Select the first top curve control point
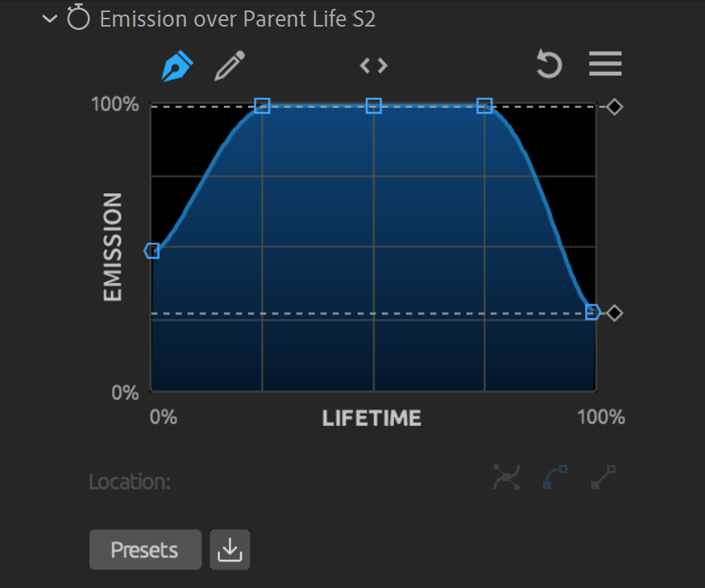Image resolution: width=705 pixels, height=588 pixels. coord(262,106)
